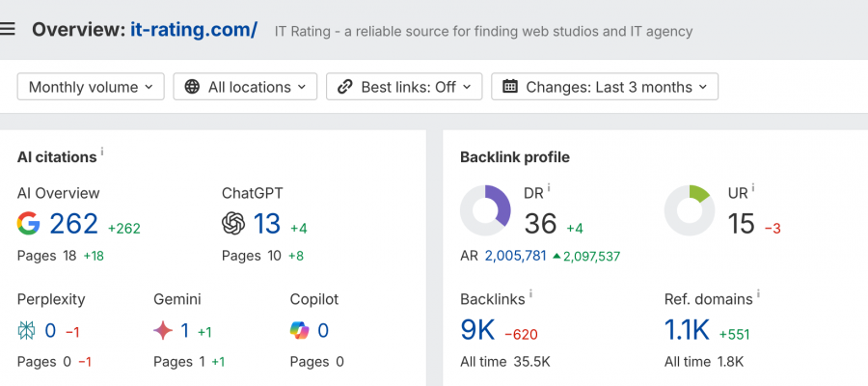868x386 pixels.
Task: Open the All locations dropdown
Action: [x=245, y=87]
